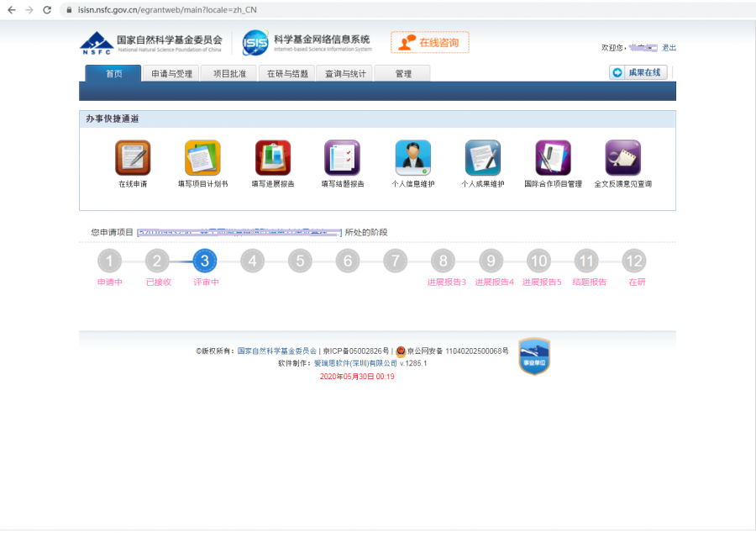Switch to the 首页 tab

click(x=113, y=74)
